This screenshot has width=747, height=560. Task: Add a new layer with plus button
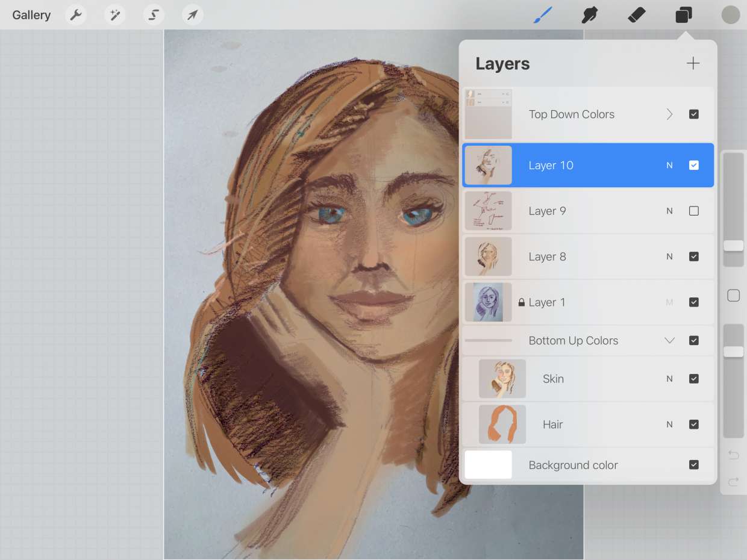pyautogui.click(x=693, y=63)
